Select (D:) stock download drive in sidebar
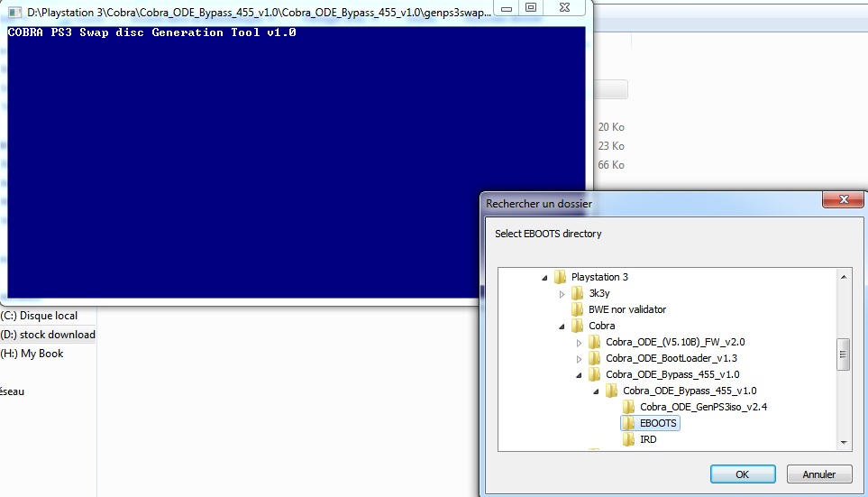This screenshot has width=868, height=497. click(49, 335)
